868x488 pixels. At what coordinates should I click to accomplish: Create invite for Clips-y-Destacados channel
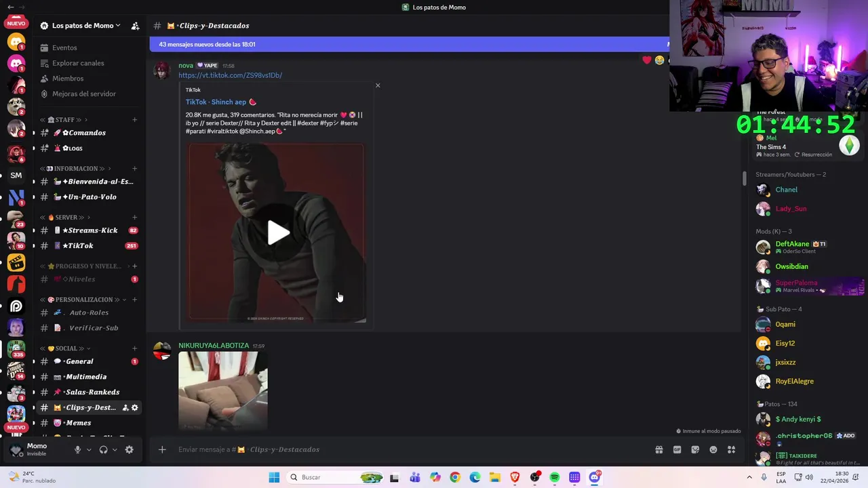point(125,407)
